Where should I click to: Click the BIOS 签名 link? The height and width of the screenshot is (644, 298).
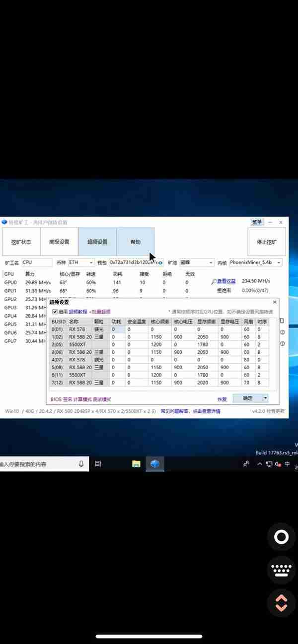pyautogui.click(x=62, y=399)
